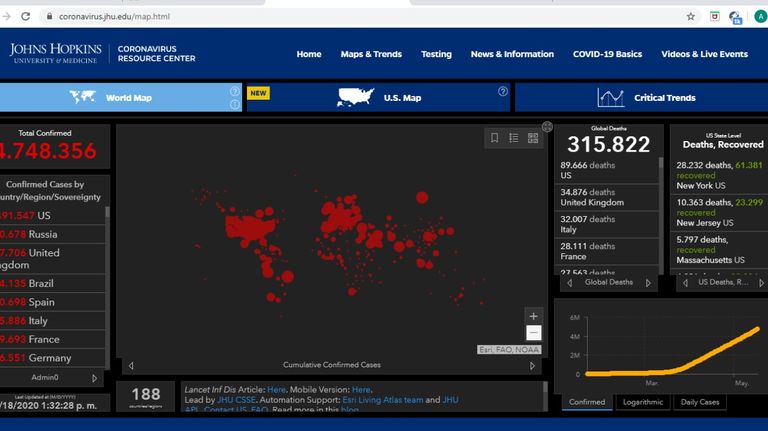Screen dimensions: 768x431
Task: Open the COVID-19 Basics menu
Action: (x=607, y=54)
